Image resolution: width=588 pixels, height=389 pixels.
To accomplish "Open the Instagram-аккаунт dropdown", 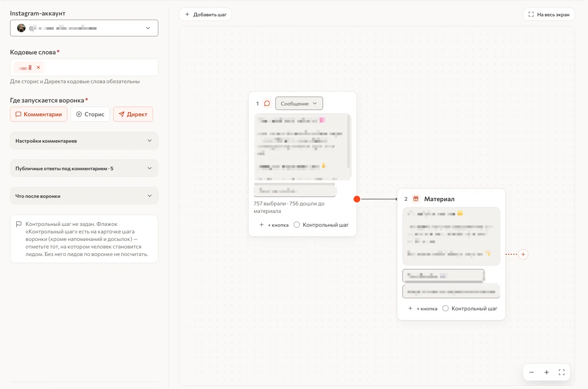I will 84,28.
